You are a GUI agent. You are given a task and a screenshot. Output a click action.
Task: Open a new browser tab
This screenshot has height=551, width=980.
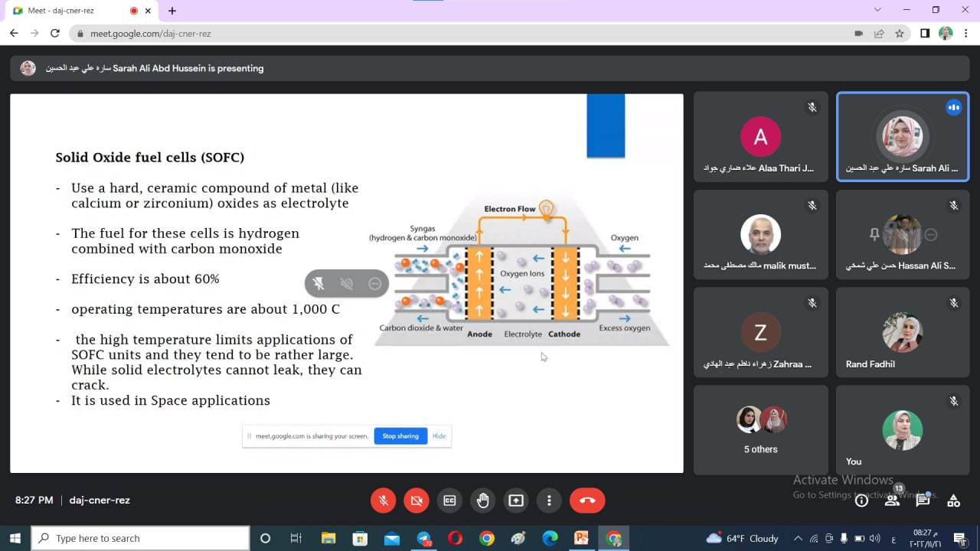(x=172, y=11)
